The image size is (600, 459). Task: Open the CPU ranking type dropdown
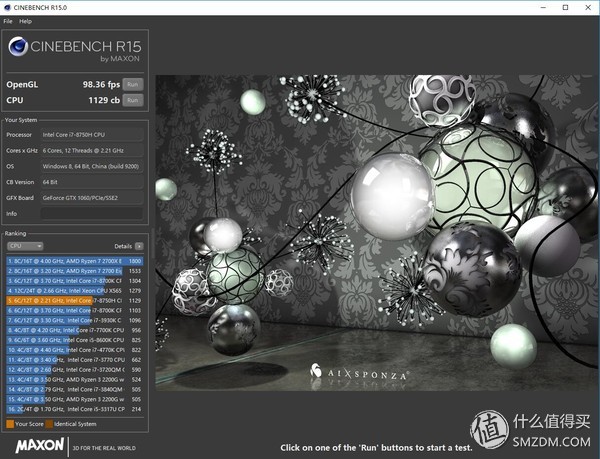coord(25,246)
